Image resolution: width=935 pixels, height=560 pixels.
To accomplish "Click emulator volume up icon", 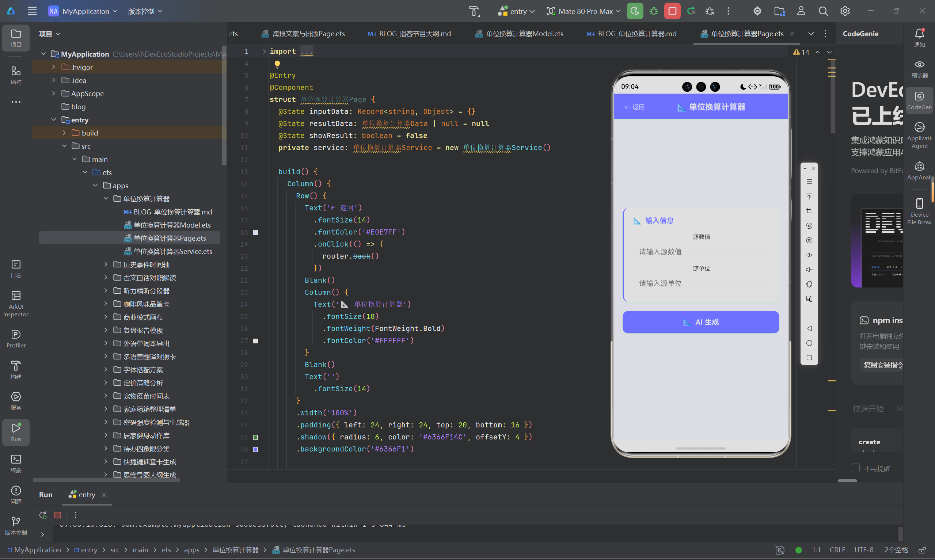I will click(809, 255).
